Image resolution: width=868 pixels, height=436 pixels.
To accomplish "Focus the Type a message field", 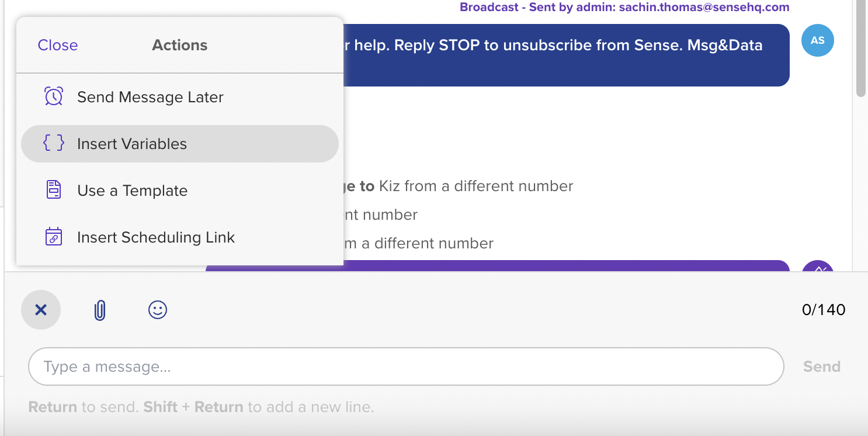I will 406,366.
